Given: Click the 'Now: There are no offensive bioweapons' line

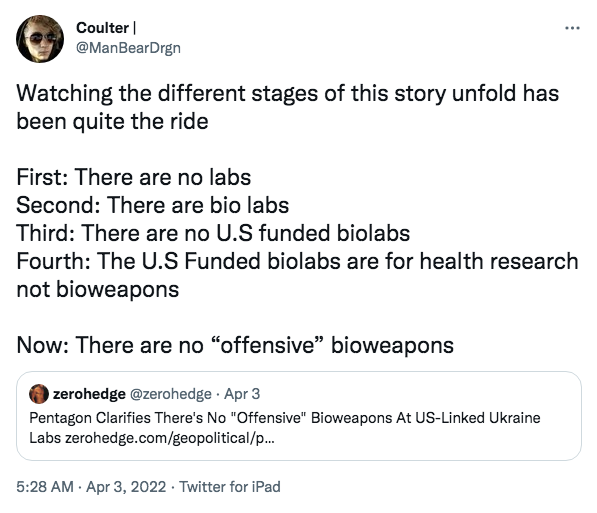Looking at the screenshot, I should coord(235,345).
